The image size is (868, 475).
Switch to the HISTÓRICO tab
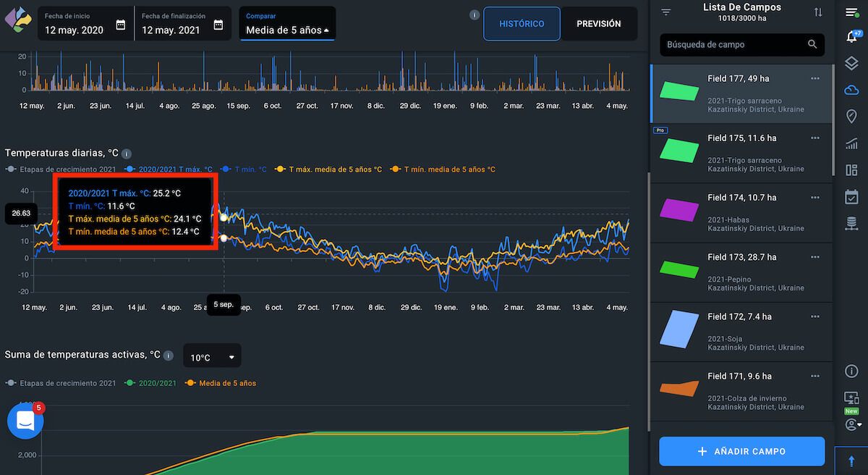[x=522, y=24]
